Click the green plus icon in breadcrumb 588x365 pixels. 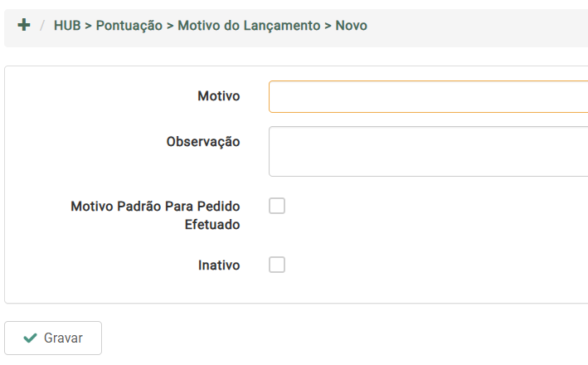24,26
